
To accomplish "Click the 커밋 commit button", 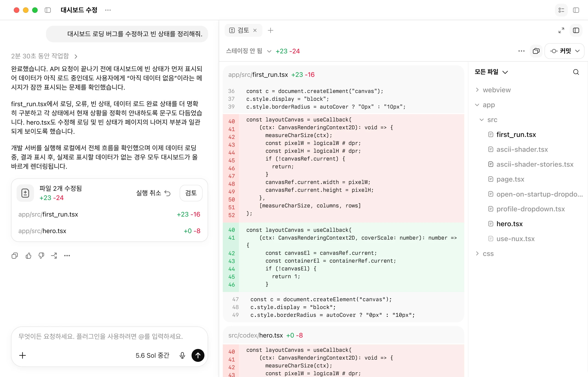I will tap(560, 51).
